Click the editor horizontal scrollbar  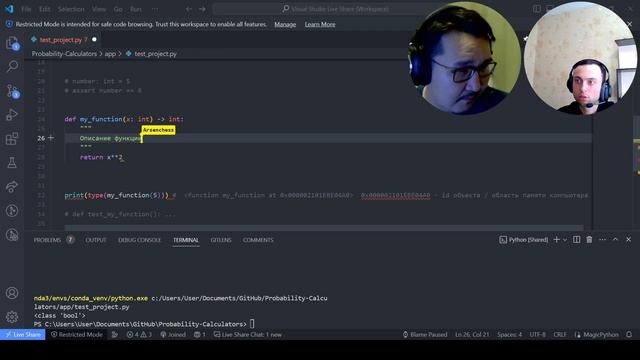[324, 227]
